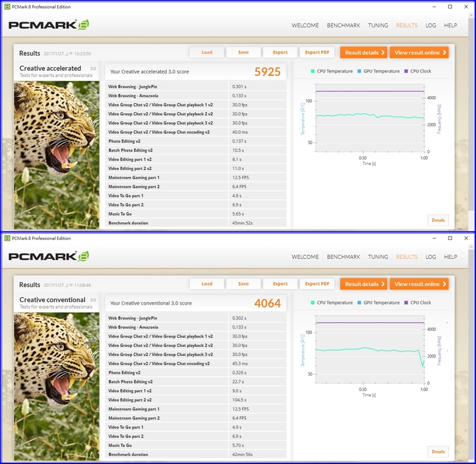Image resolution: width=476 pixels, height=464 pixels.
Task: Open View result online for Creative accelerated
Action: click(x=420, y=52)
